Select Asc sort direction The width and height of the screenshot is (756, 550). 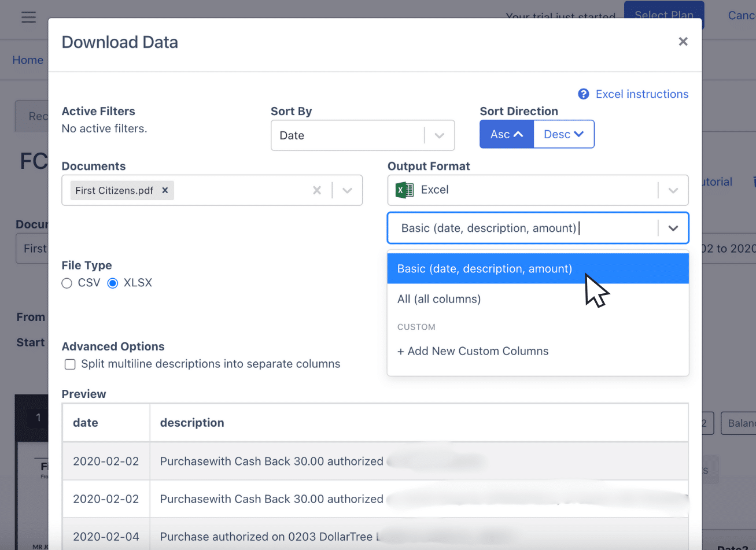point(507,134)
